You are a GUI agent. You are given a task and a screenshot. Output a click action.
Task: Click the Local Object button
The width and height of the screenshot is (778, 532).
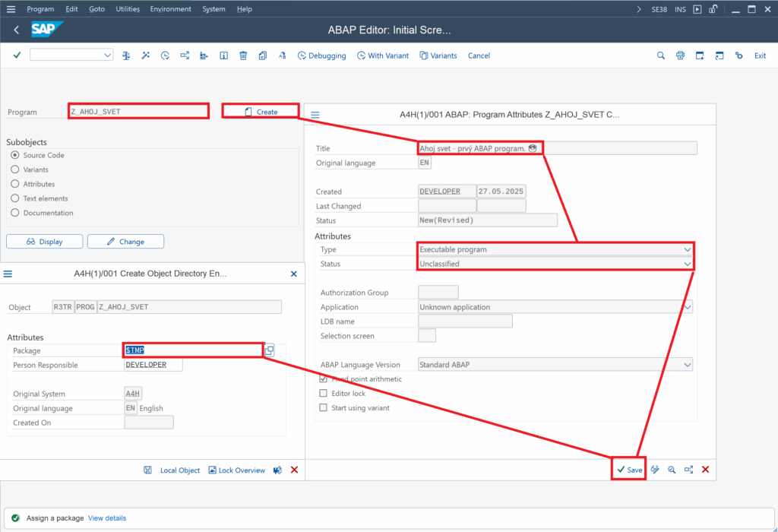click(179, 470)
